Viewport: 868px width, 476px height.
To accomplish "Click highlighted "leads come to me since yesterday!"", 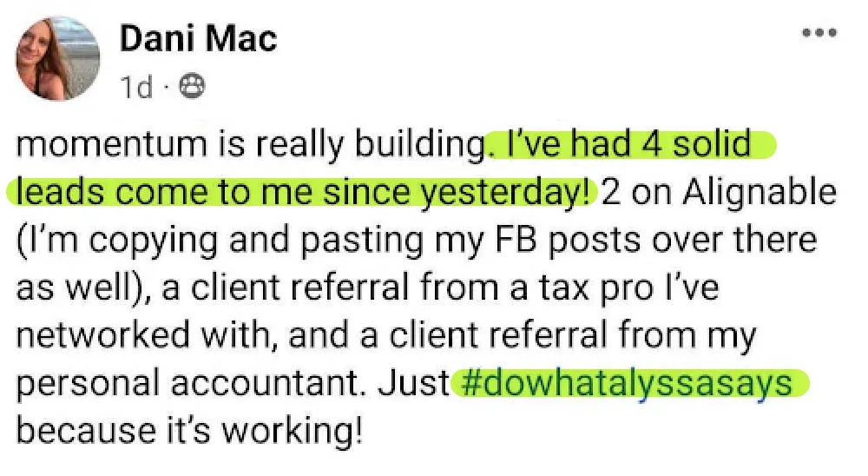I will (303, 193).
